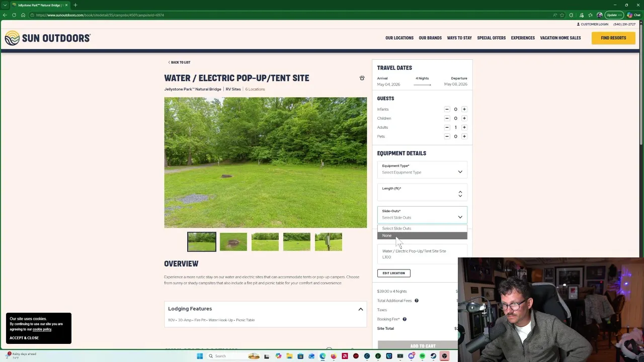Open Firefox from taskbar
The width and height of the screenshot is (644, 362).
tap(334, 356)
